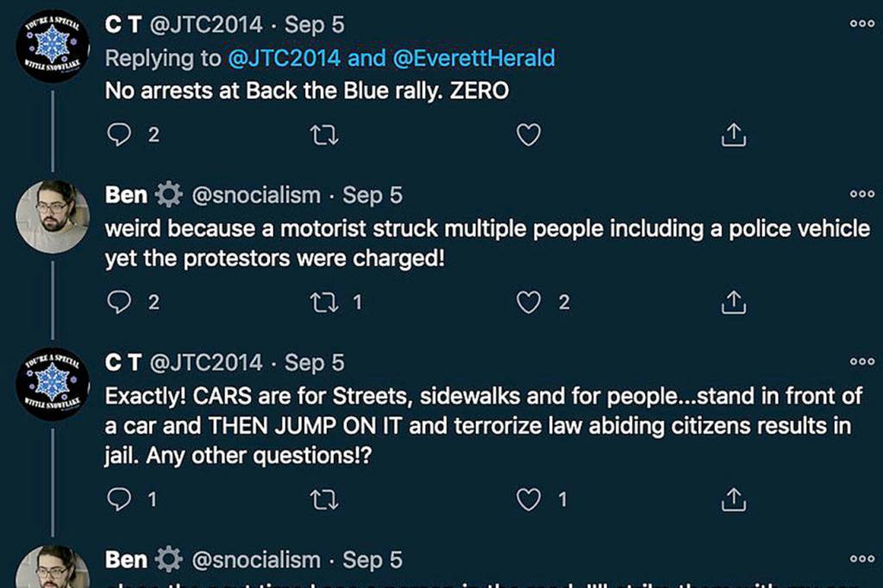Share Ben's 'motorist struck multiple people' tweet
The height and width of the screenshot is (588, 883).
click(x=732, y=302)
